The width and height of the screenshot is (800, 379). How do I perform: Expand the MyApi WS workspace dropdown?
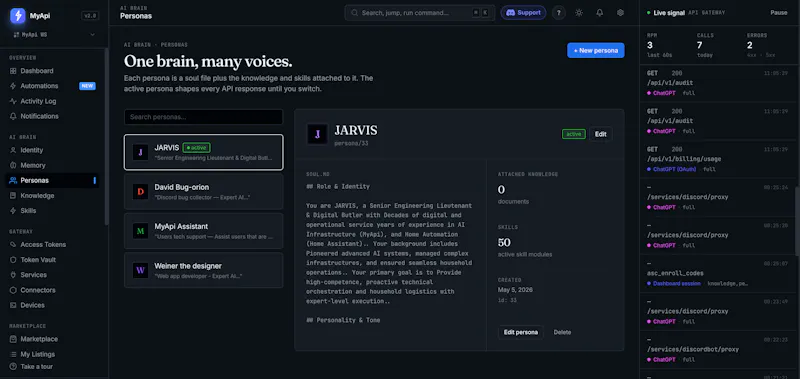coord(54,35)
